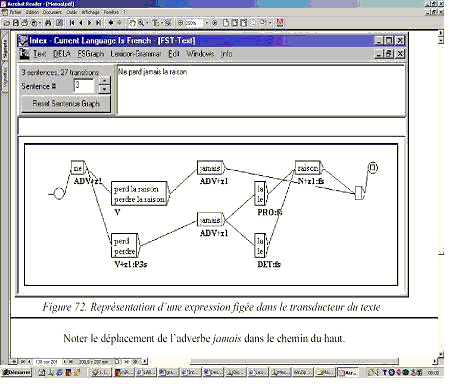Click the 'perd / perdre' graph node
This screenshot has height=384, width=450.
coord(124,246)
